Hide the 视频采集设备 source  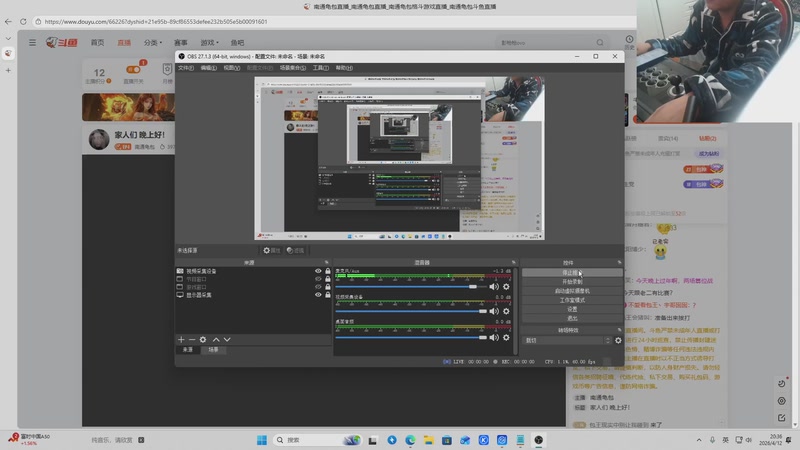click(318, 271)
